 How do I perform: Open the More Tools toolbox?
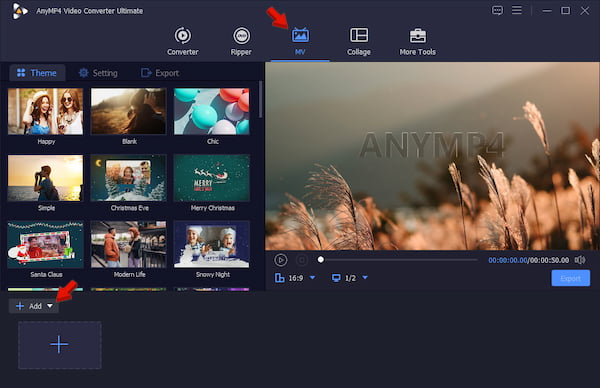(417, 41)
